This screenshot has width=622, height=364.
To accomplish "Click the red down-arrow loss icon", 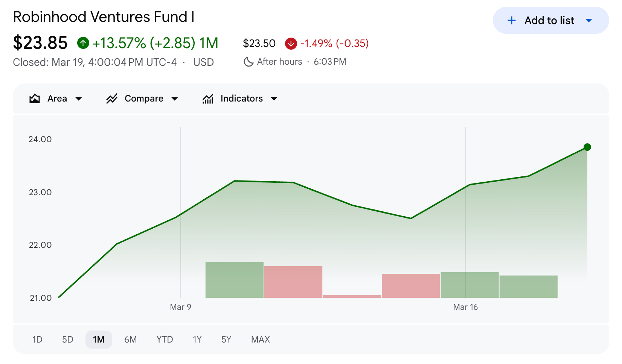I will [x=291, y=44].
